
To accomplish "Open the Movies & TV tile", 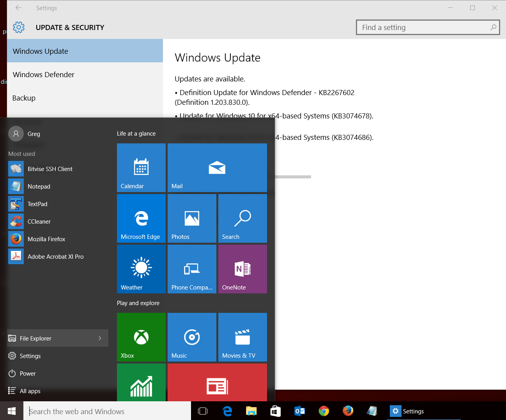I will pos(242,337).
